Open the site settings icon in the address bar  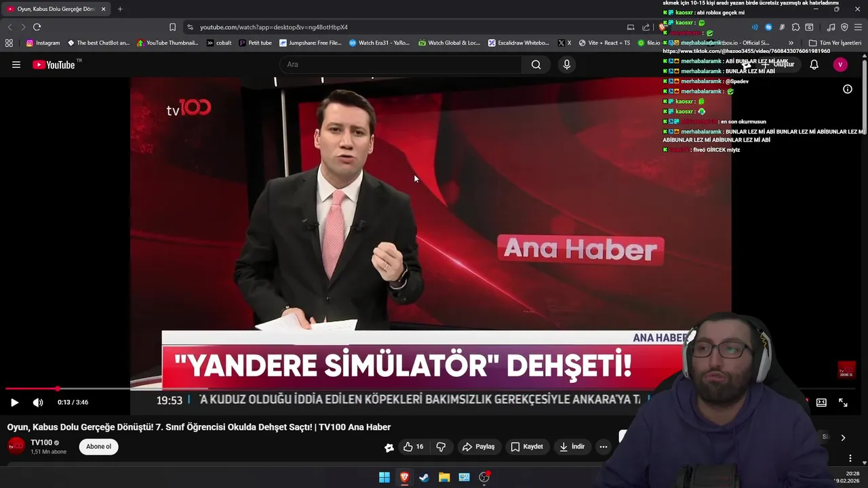[190, 27]
